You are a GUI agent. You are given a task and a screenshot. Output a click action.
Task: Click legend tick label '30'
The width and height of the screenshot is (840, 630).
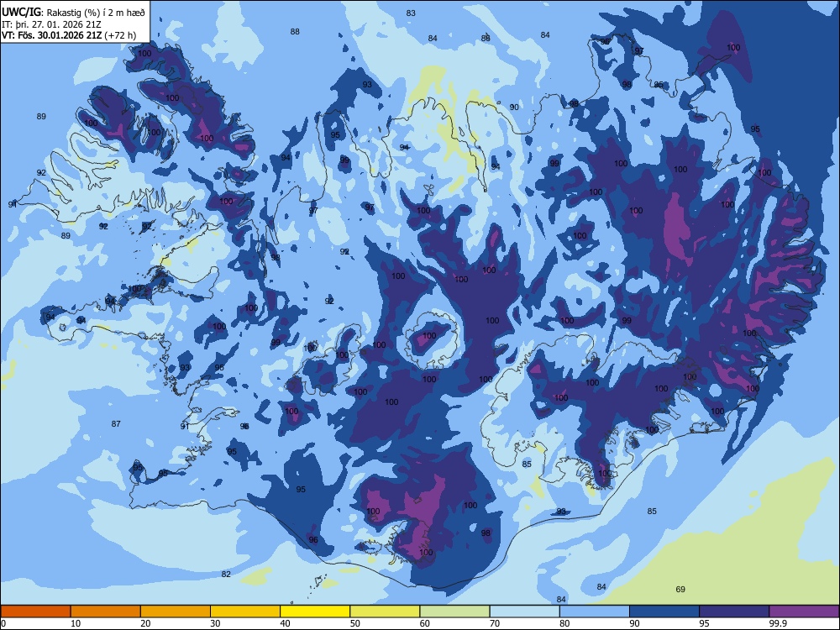tap(215, 623)
